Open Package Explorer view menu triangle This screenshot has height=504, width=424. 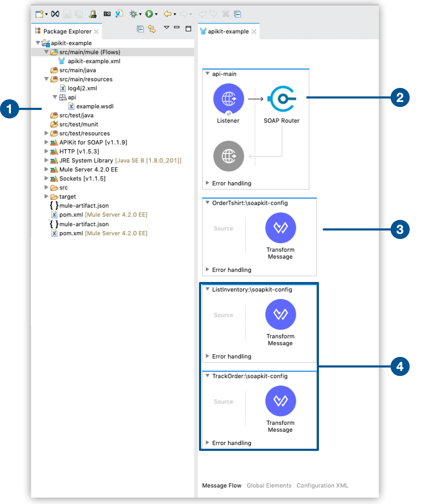[166, 27]
